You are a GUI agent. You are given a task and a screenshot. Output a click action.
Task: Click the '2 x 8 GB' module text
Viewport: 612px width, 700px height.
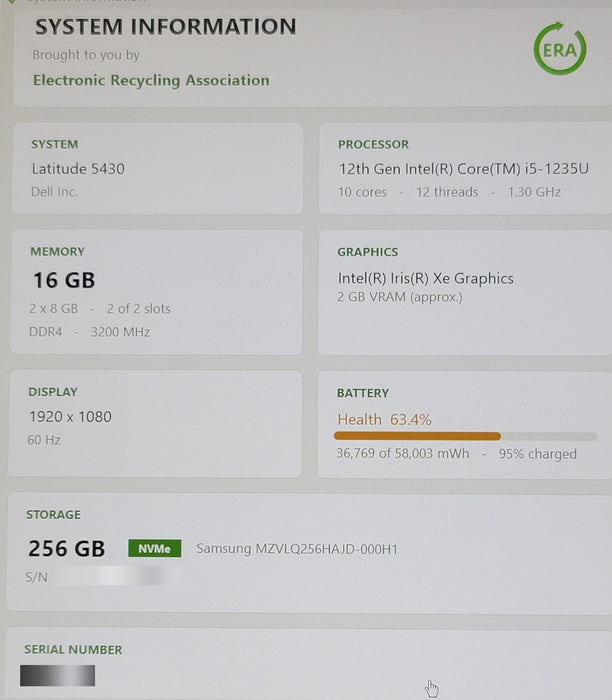point(54,308)
